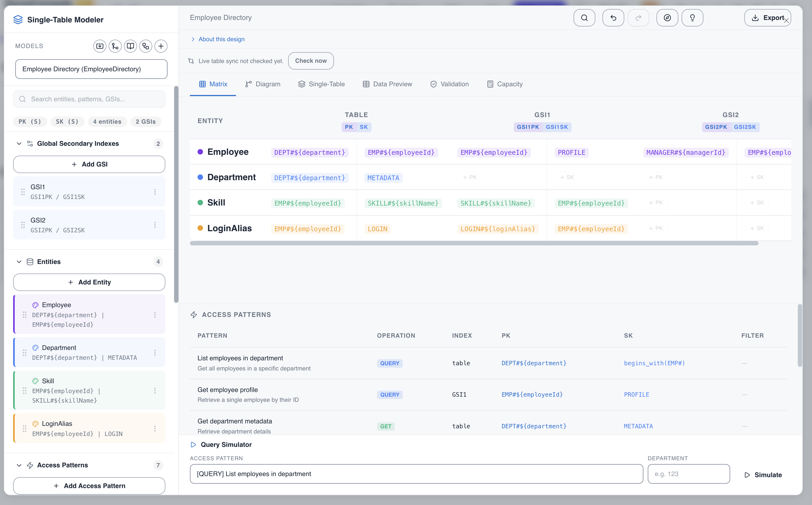Open the Skill entity three-dot menu
Image resolution: width=812 pixels, height=505 pixels.
point(155,391)
